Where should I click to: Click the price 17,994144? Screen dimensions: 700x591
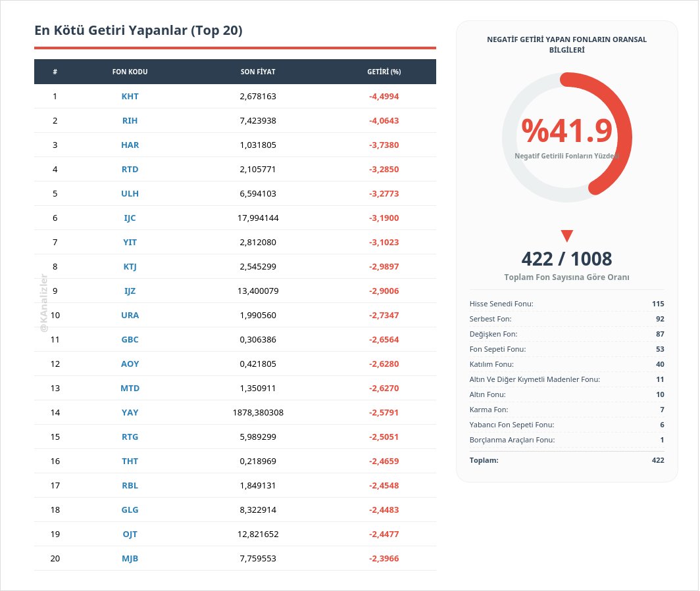258,218
